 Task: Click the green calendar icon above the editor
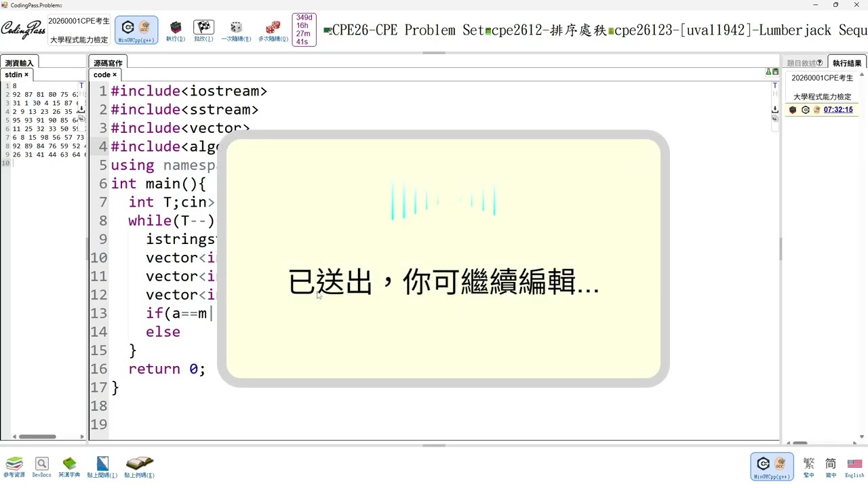[776, 72]
